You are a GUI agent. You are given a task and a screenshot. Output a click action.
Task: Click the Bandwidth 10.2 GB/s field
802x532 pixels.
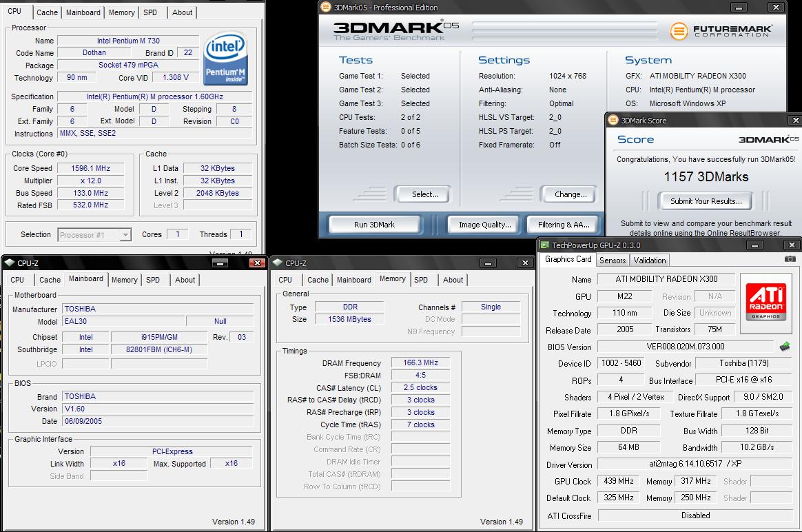757,447
